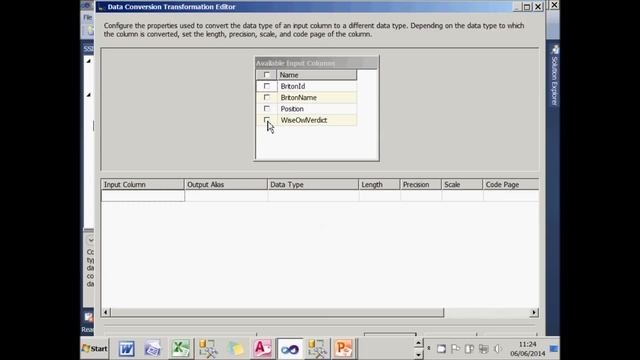Click the Start button
The image size is (640, 360).
pos(95,349)
